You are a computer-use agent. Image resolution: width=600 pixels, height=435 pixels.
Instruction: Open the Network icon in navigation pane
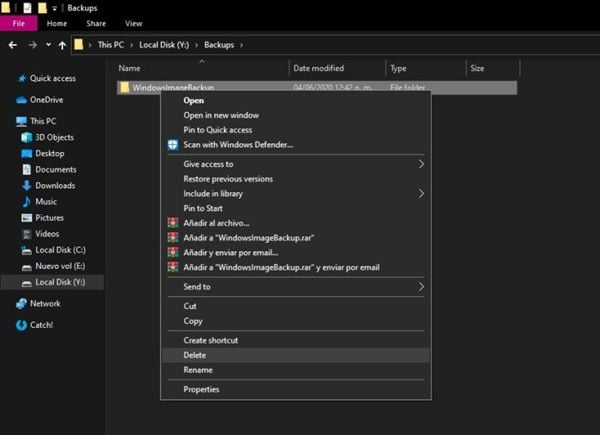(22, 303)
